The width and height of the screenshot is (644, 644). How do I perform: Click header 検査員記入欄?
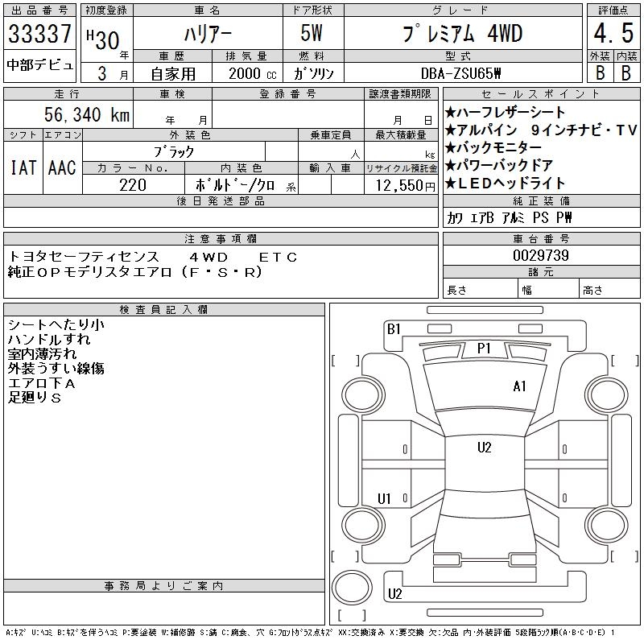pos(163,310)
